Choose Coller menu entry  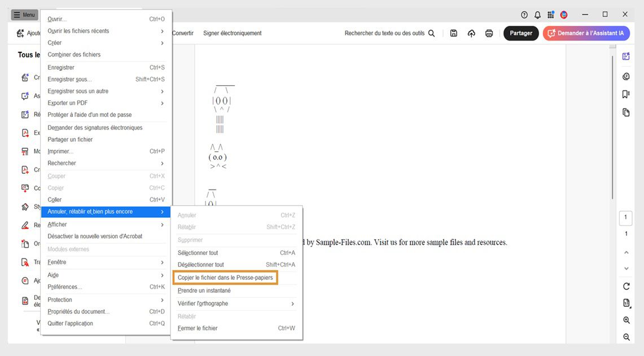(x=106, y=200)
